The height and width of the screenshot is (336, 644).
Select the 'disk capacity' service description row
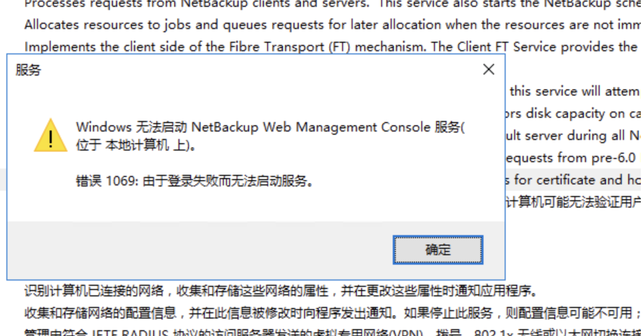[x=575, y=114]
